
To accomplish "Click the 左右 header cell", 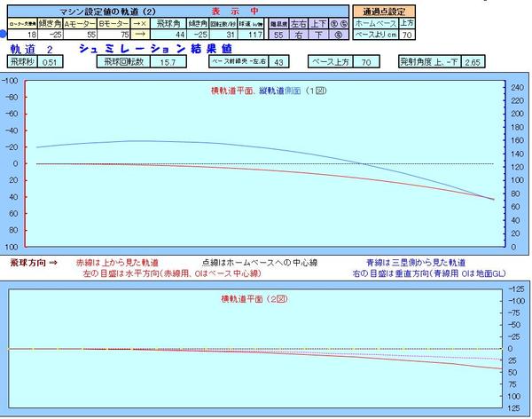I will (301, 24).
